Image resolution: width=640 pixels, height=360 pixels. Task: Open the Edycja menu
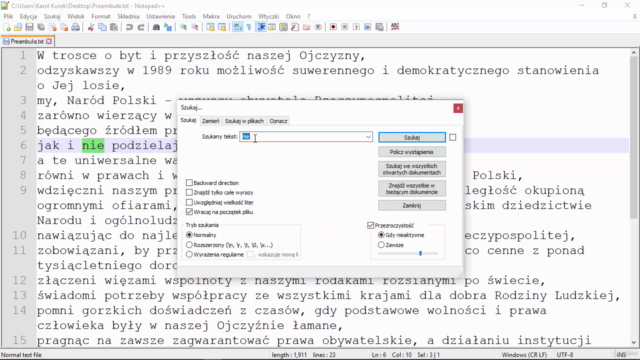(28, 16)
